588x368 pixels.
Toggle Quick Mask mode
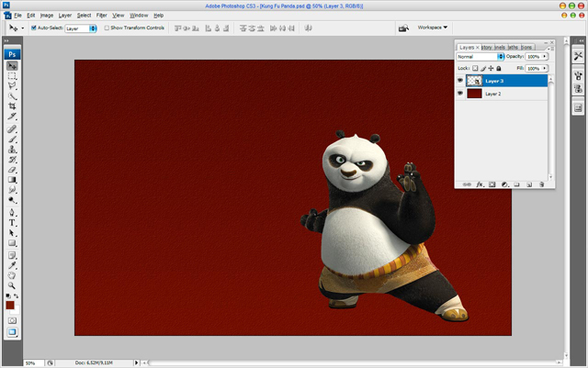[12, 321]
